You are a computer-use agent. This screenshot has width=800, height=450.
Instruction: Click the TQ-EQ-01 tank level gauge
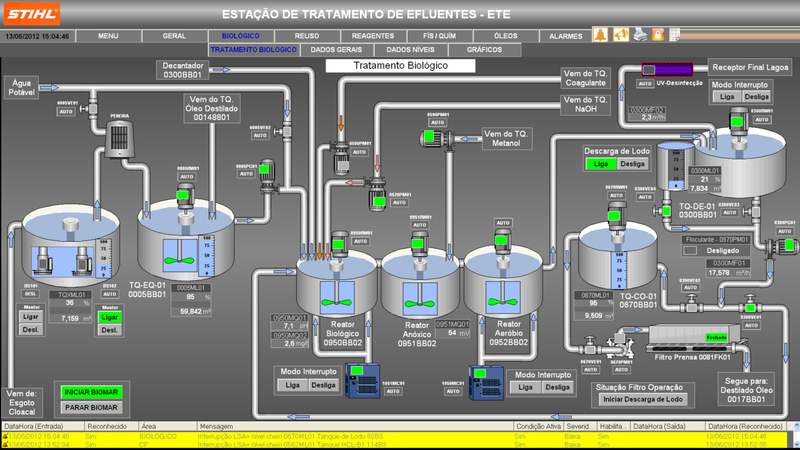(206, 257)
